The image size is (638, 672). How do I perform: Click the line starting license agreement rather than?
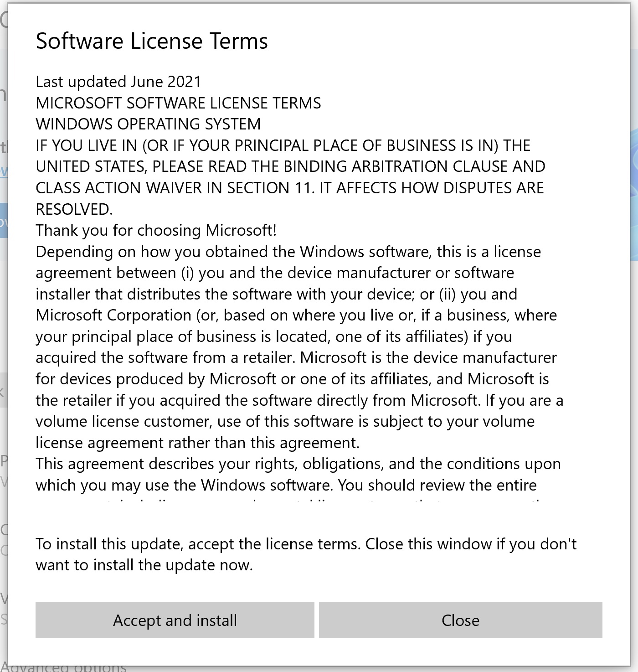197,443
